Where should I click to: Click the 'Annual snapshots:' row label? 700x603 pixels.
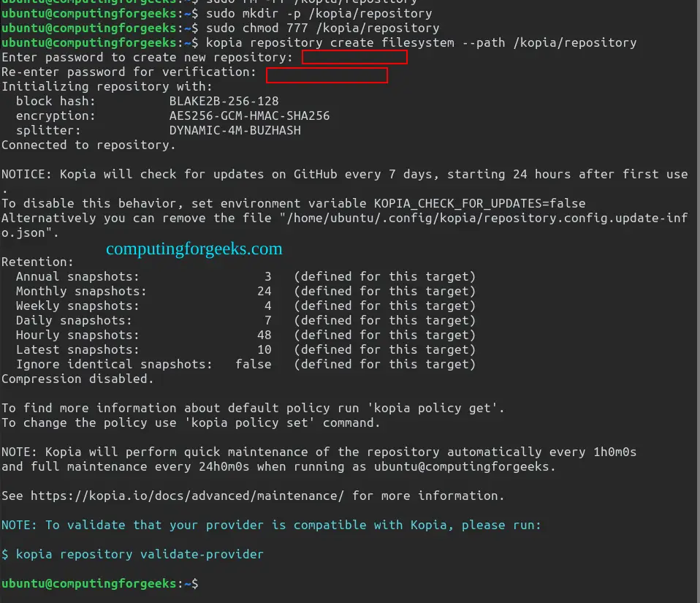pyautogui.click(x=77, y=276)
